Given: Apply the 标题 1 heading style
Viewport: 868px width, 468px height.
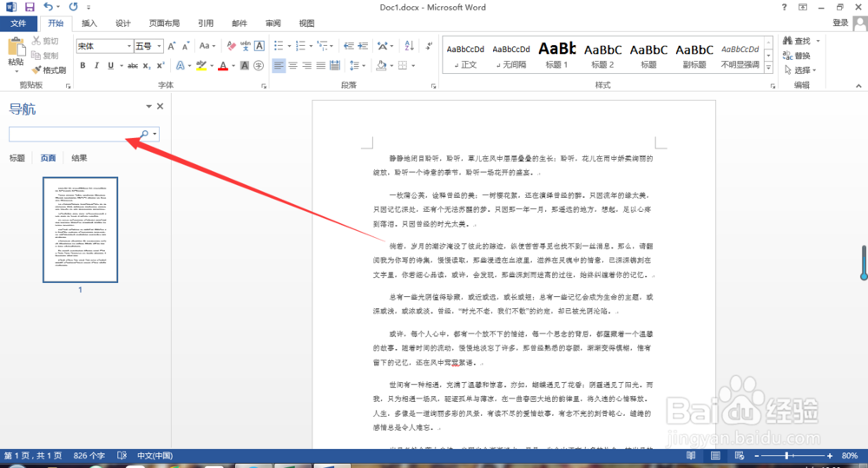Looking at the screenshot, I should click(x=557, y=56).
